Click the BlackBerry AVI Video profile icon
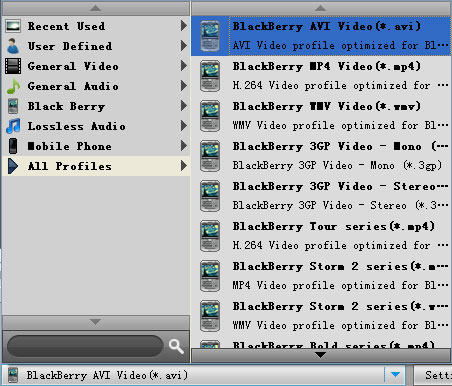 (210, 36)
